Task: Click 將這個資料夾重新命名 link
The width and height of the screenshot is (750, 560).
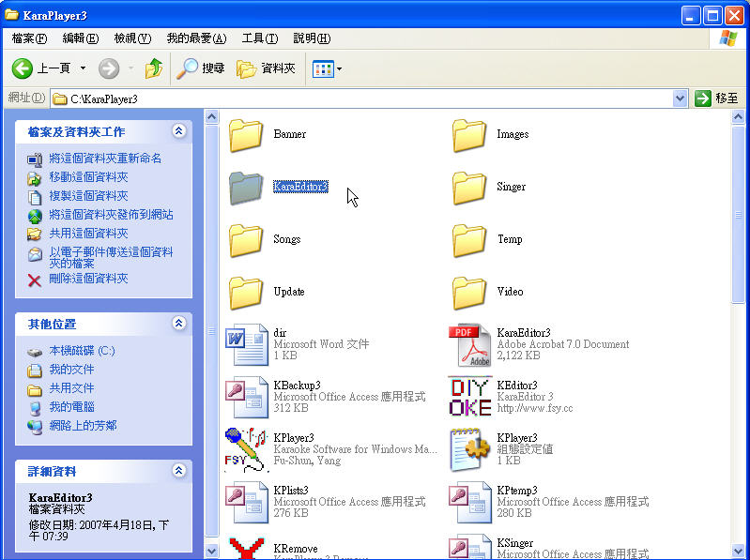Action: 105,159
